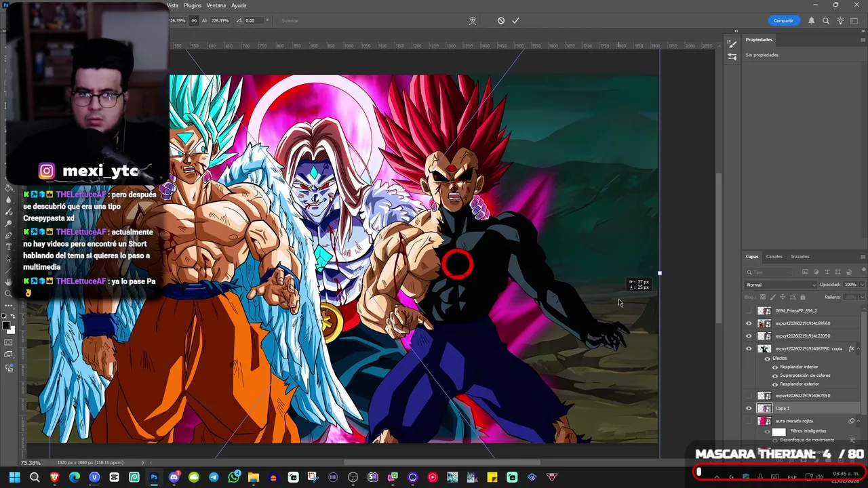Select the Hand tool
This screenshot has width=868, height=488.
[9, 282]
